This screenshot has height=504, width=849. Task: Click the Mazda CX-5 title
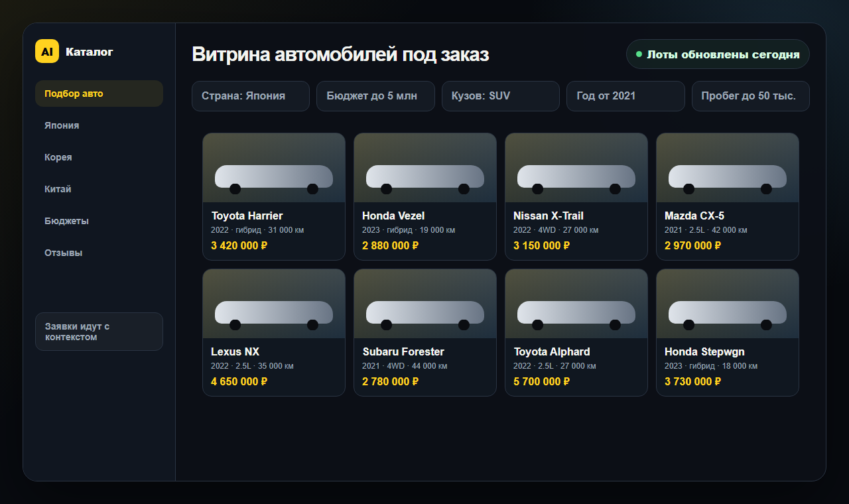694,216
